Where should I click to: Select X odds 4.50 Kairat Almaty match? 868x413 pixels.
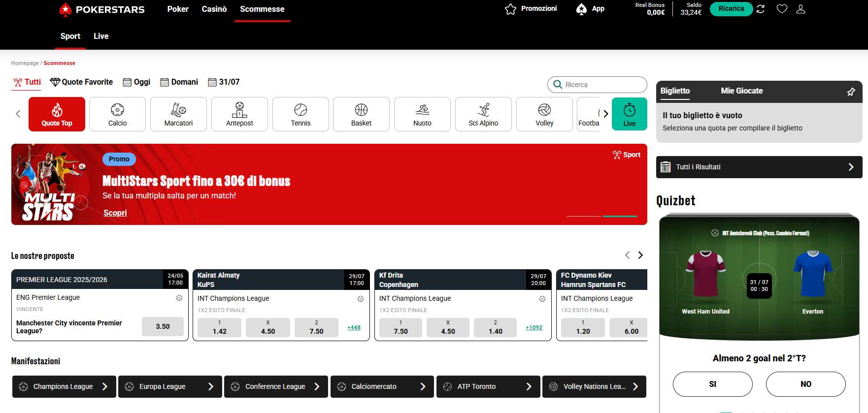[x=268, y=327]
